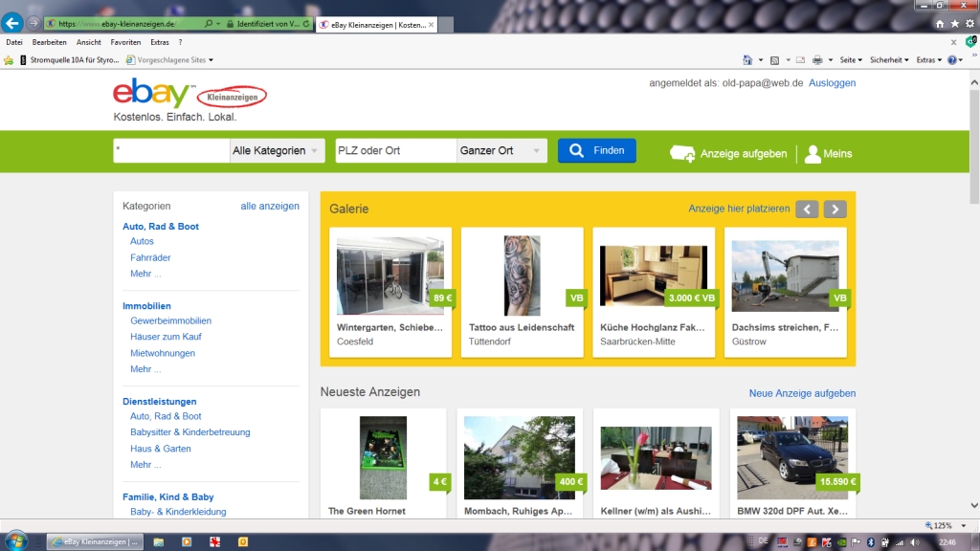Click Anzeige hier platzieren link
The image size is (980, 551).
[x=739, y=209]
